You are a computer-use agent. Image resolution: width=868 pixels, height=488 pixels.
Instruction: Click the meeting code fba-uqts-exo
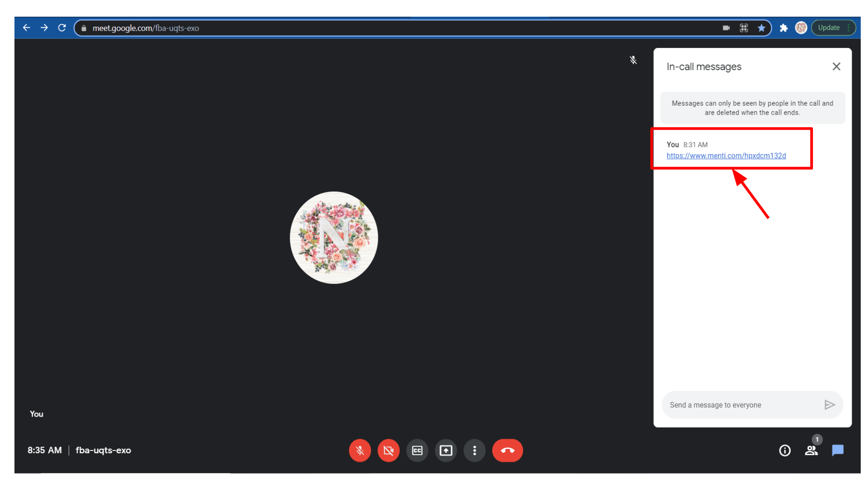click(x=104, y=450)
